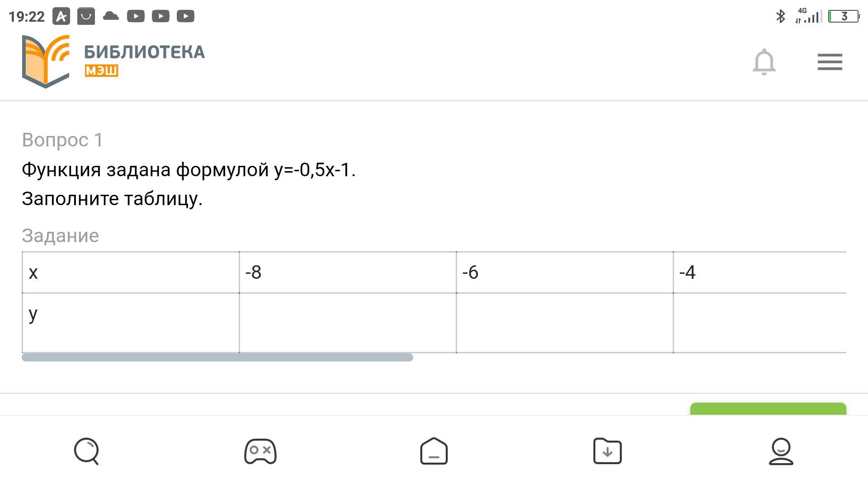The width and height of the screenshot is (868, 488).
Task: Enter y value under x equals -6
Action: coord(564,323)
